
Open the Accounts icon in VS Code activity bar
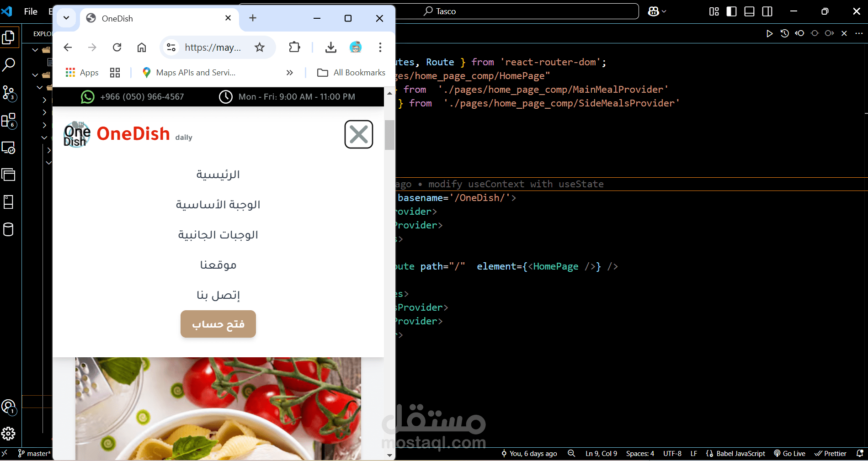click(9, 407)
